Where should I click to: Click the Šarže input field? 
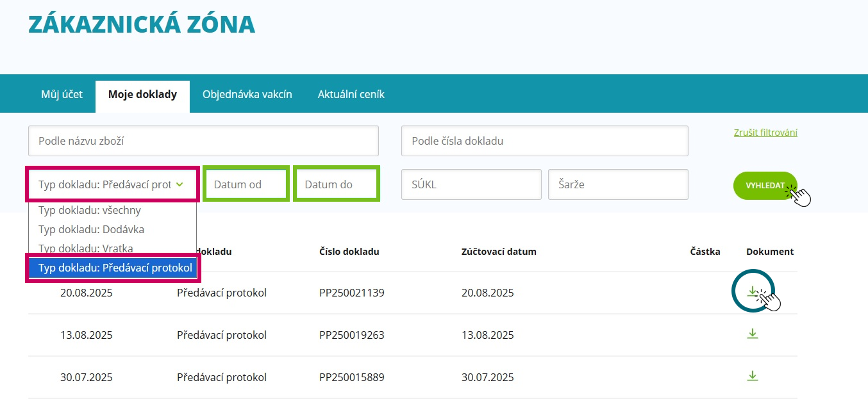pyautogui.click(x=617, y=184)
